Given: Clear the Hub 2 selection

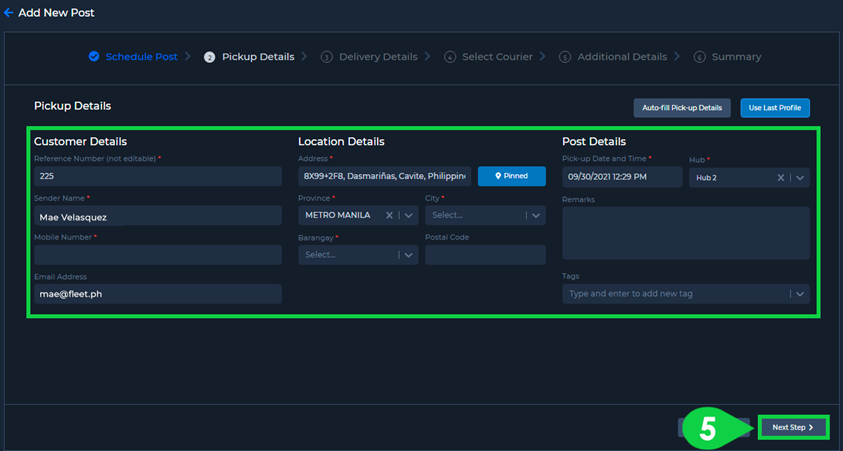Looking at the screenshot, I should pos(781,178).
